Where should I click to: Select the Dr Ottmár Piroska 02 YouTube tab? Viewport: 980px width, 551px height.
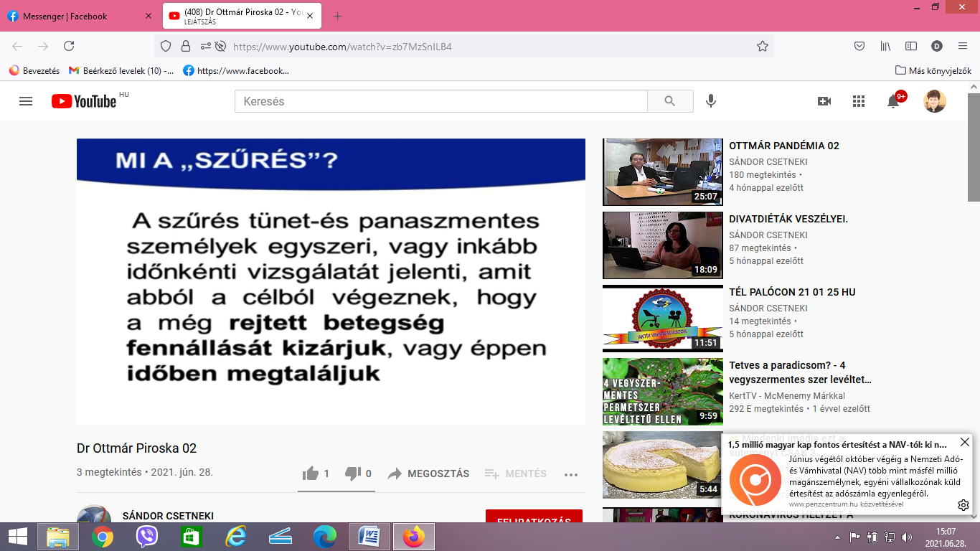tap(241, 17)
